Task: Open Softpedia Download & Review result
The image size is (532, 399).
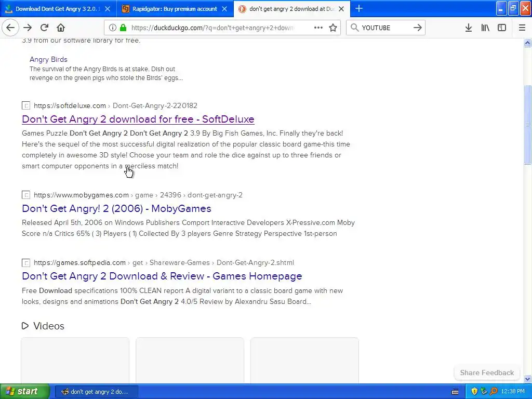Action: pyautogui.click(x=162, y=276)
